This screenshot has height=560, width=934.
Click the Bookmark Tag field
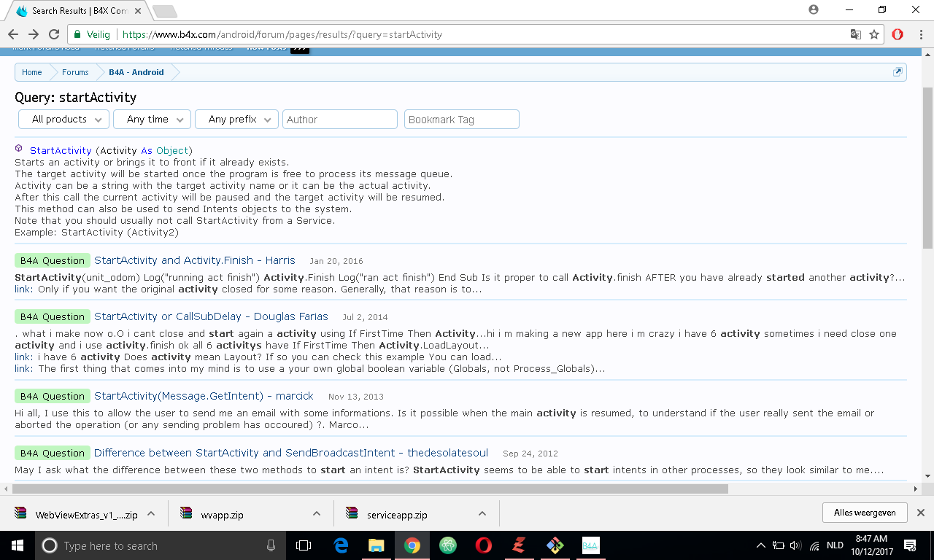tap(462, 120)
